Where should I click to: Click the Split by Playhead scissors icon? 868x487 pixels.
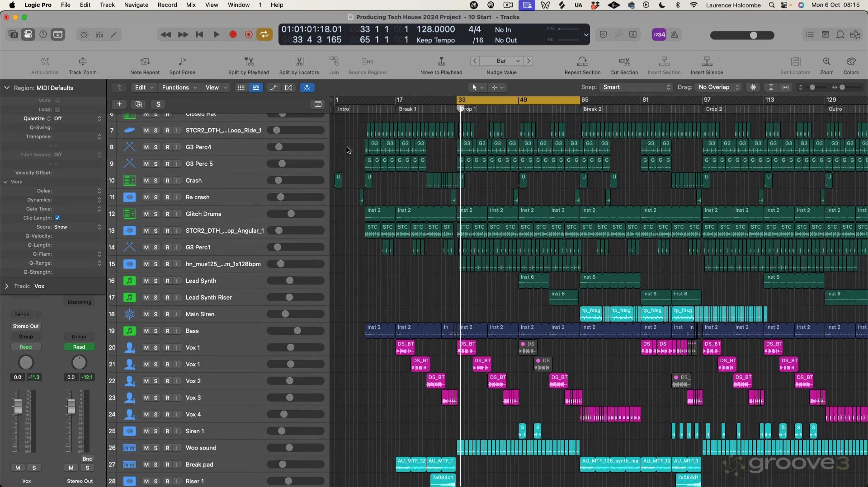249,61
